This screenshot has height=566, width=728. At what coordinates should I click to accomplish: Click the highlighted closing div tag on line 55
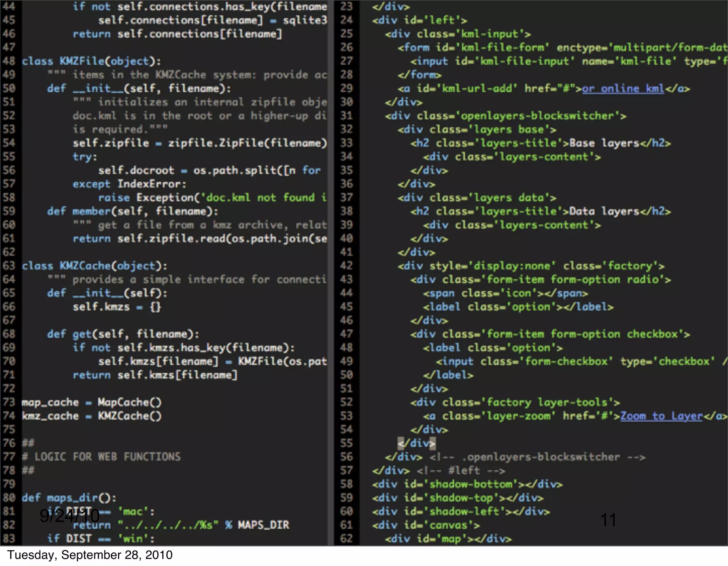[416, 443]
